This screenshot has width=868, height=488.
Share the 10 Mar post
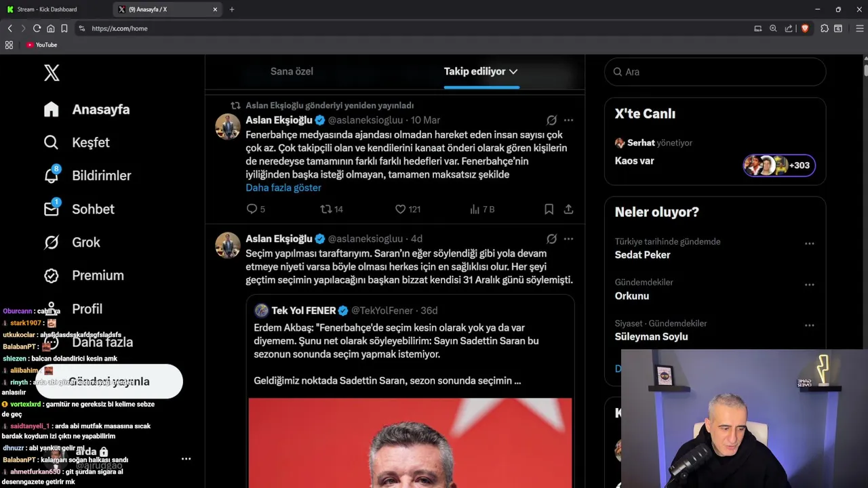(568, 209)
